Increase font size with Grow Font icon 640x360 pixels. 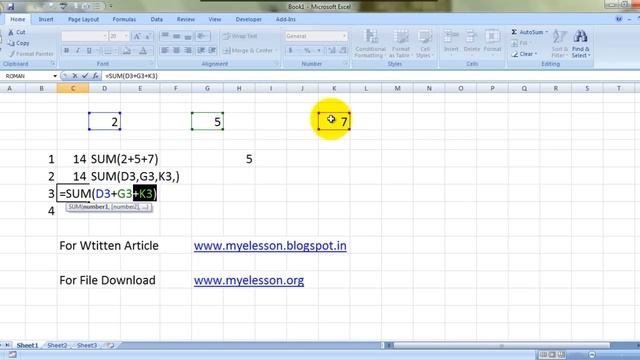tap(138, 36)
